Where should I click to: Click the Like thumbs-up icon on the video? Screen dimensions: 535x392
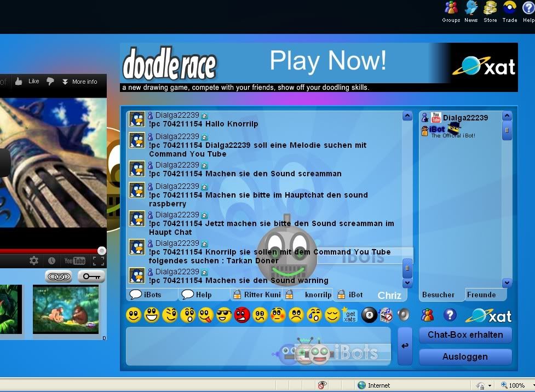(19, 81)
